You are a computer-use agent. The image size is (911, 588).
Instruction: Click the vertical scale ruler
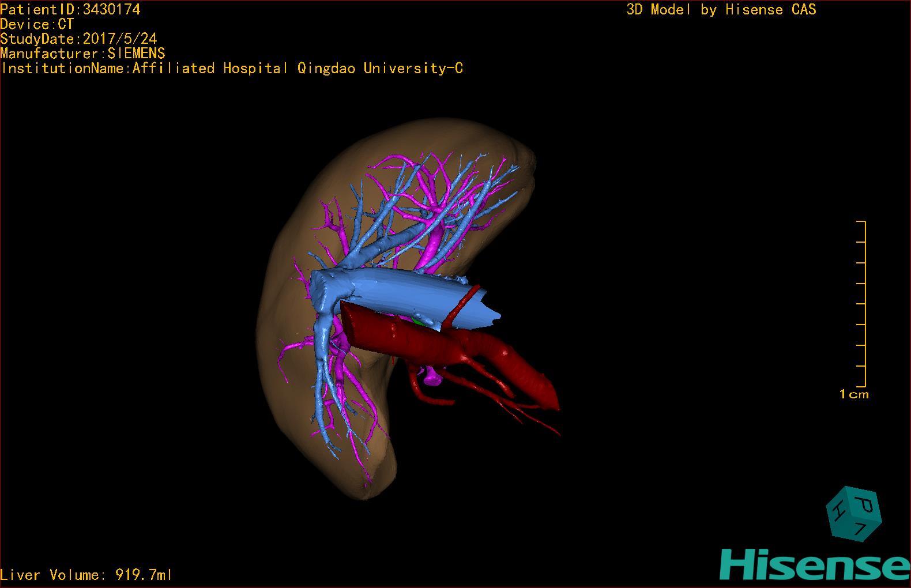[x=862, y=303]
